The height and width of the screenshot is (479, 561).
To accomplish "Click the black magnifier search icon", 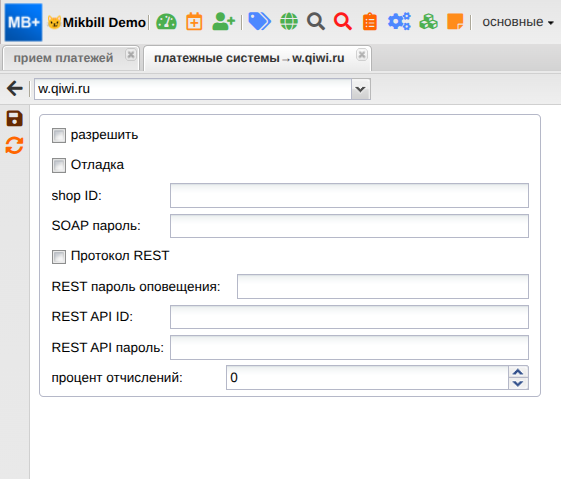I will pyautogui.click(x=316, y=21).
